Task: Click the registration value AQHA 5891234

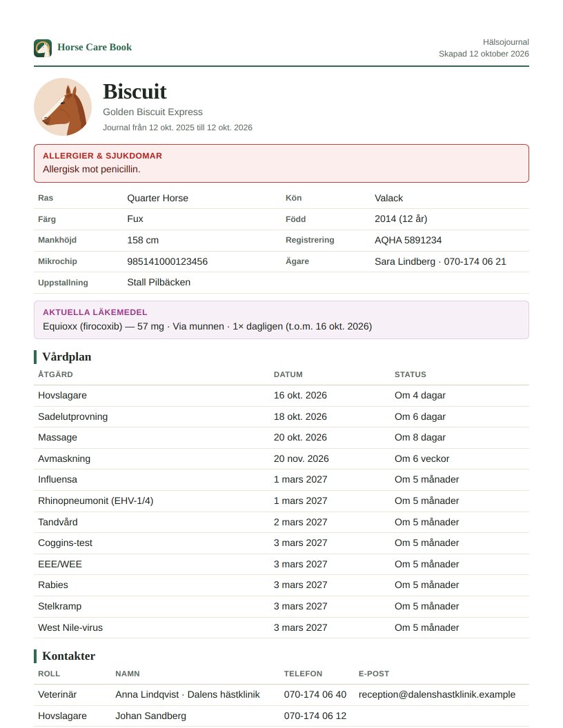Action: 408,240
